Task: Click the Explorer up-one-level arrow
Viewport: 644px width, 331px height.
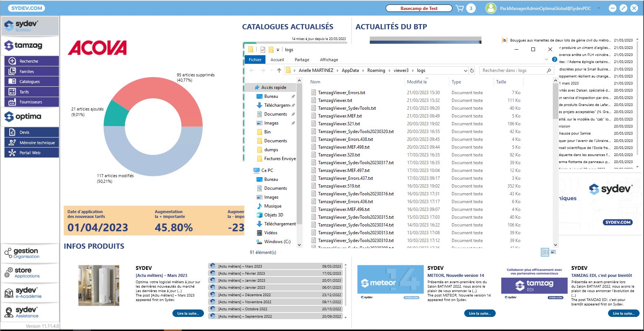Action: pos(279,70)
